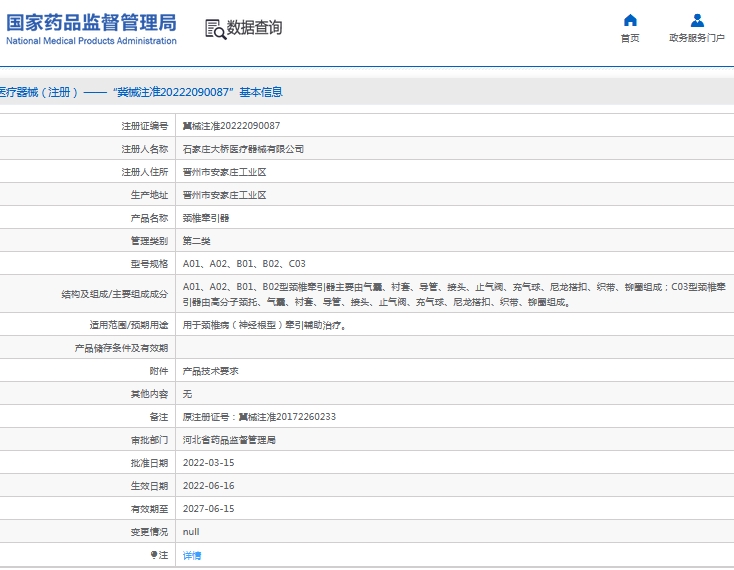Click the 附件 row label

(159, 371)
